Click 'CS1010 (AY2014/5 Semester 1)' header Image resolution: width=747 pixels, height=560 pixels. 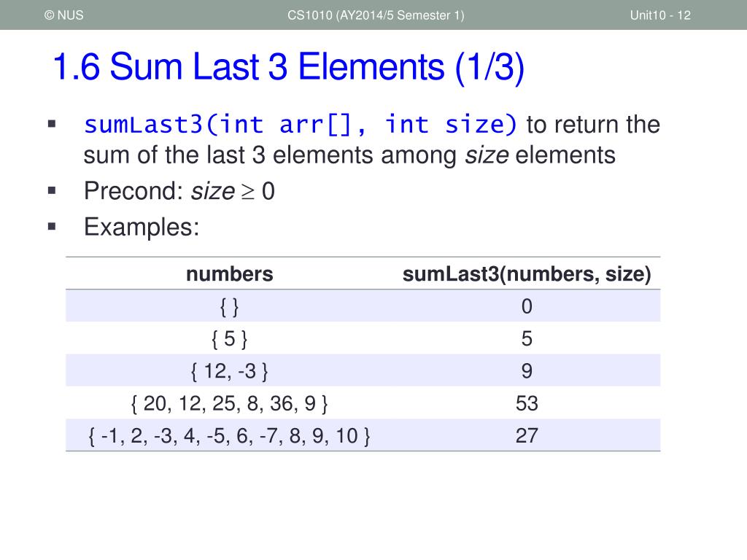pyautogui.click(x=376, y=15)
